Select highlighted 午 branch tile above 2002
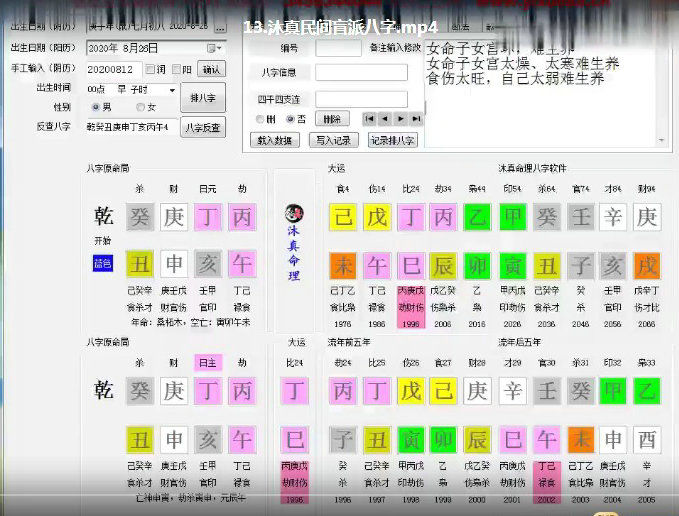Image resolution: width=679 pixels, height=516 pixels. (547, 440)
